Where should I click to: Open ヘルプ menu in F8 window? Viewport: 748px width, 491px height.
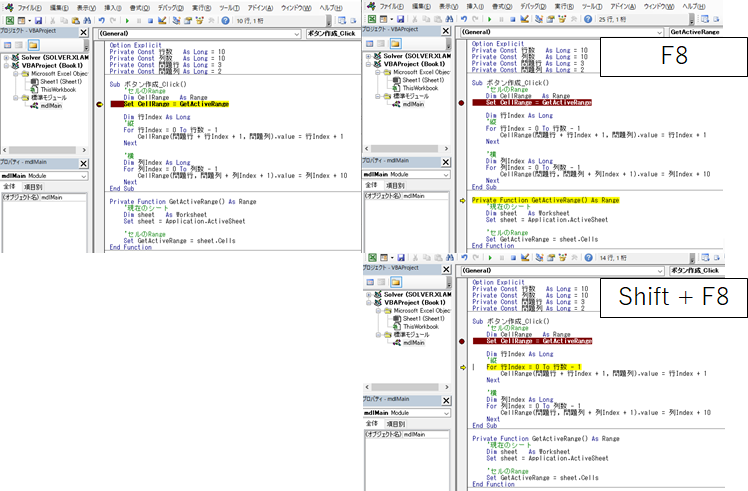tap(693, 6)
